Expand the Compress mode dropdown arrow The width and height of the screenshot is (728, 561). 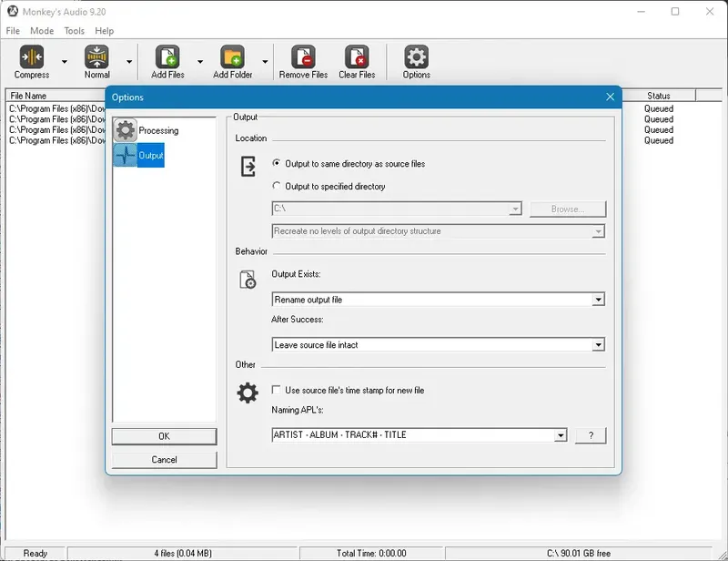(x=65, y=61)
